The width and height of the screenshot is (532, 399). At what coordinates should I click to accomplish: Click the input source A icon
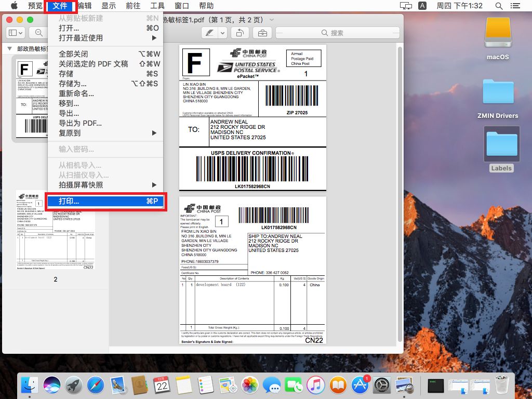[x=422, y=6]
